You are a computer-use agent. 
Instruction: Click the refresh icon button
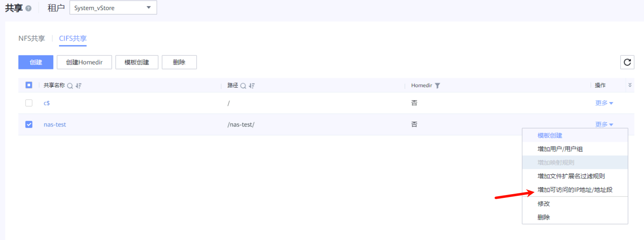point(627,62)
